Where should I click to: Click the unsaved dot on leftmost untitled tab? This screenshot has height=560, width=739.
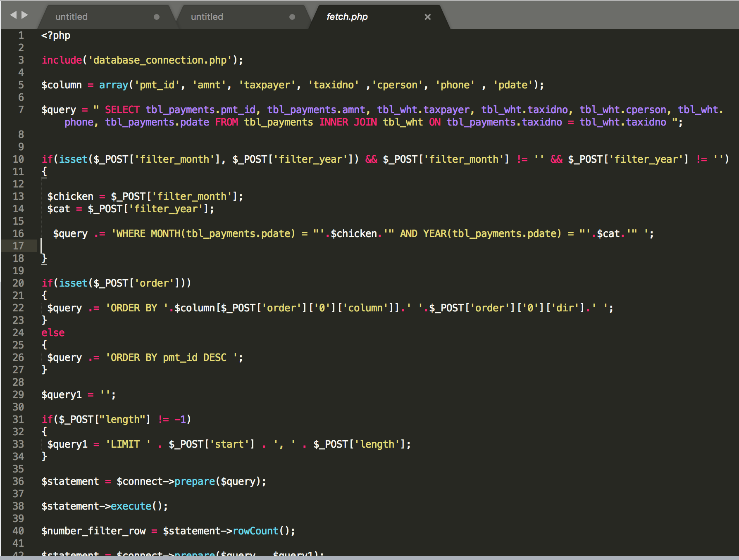pyautogui.click(x=156, y=17)
